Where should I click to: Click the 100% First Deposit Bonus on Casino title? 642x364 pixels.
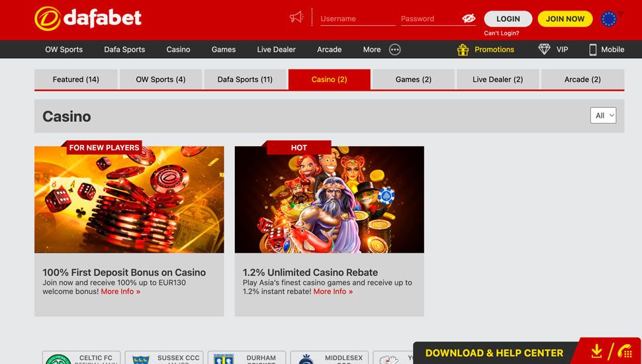click(x=124, y=272)
